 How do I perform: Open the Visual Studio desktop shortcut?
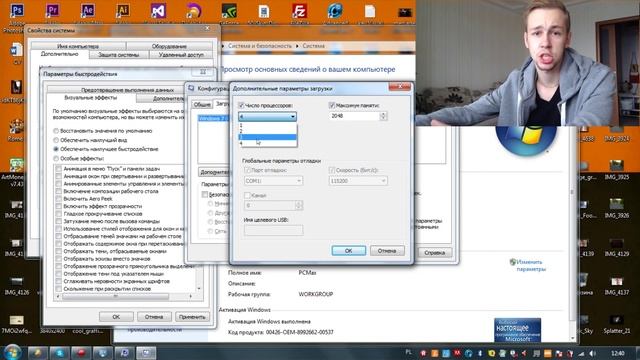(x=158, y=11)
